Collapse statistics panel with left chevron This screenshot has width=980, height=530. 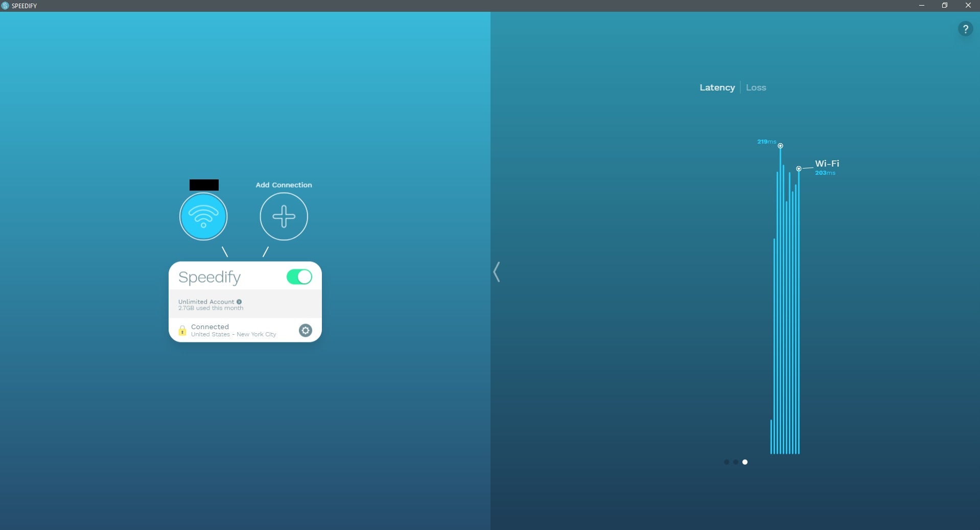[x=497, y=272]
